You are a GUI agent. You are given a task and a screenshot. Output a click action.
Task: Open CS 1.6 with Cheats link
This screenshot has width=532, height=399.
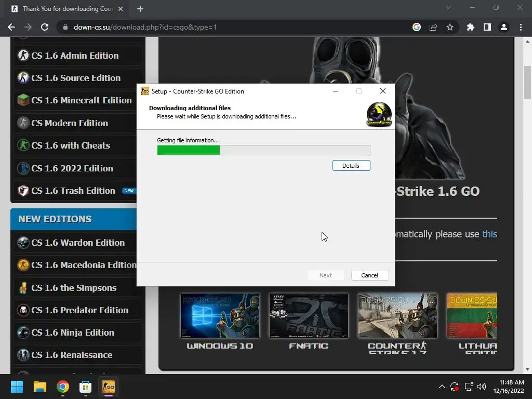pyautogui.click(x=71, y=145)
